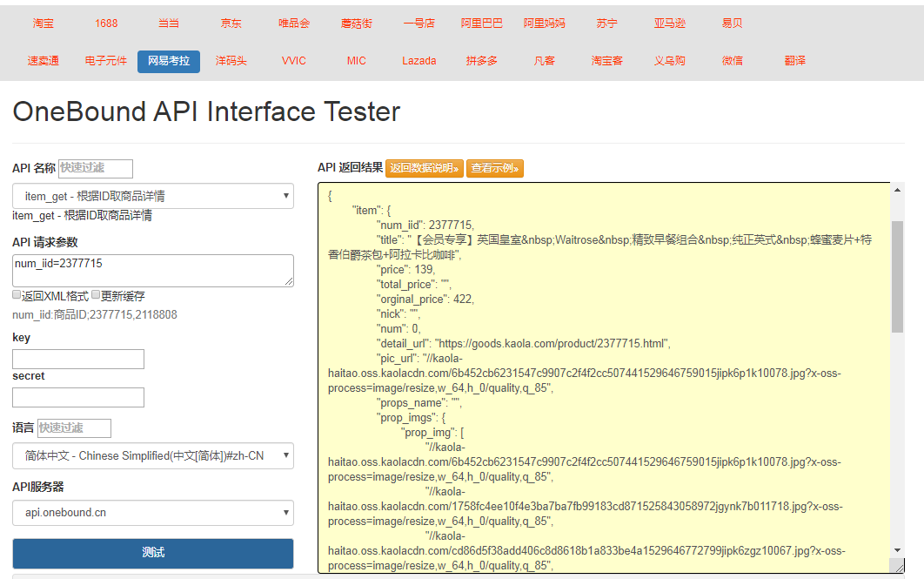Image resolution: width=924 pixels, height=579 pixels.
Task: Click the OneBound API Interface Tester heading
Action: click(206, 112)
